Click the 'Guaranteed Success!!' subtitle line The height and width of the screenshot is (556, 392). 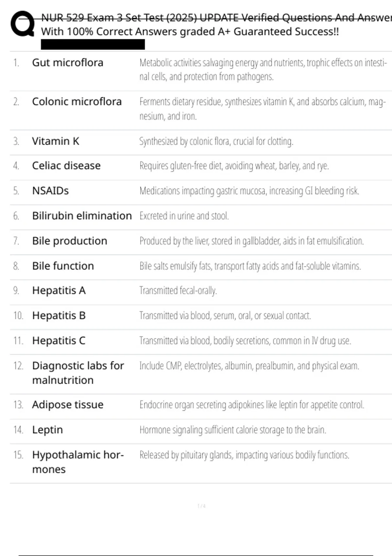[190, 32]
